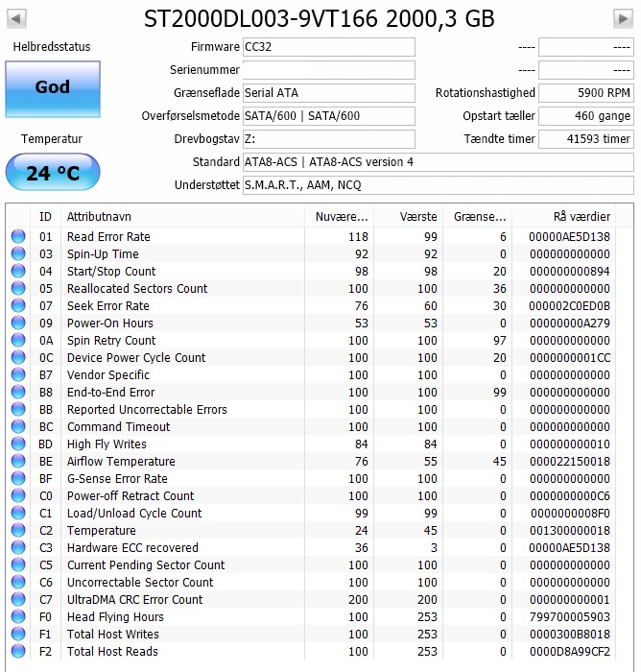Click the empty Serienummer field
641x672 pixels.
[328, 70]
